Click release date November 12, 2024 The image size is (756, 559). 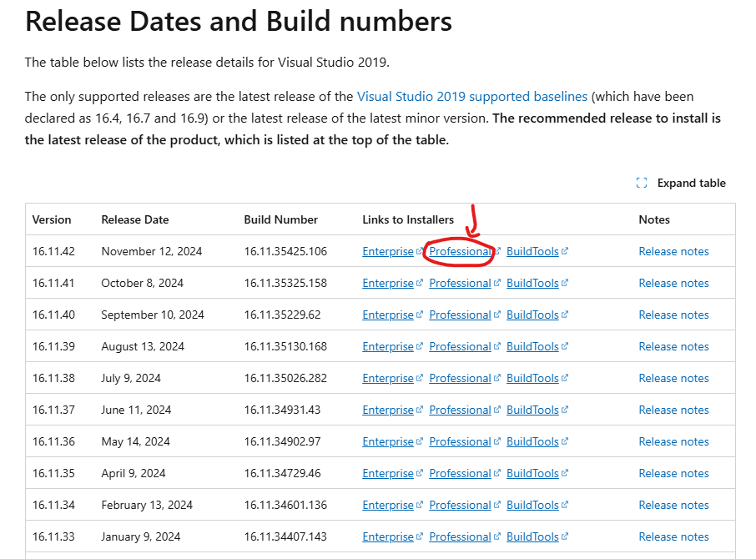pyautogui.click(x=151, y=252)
